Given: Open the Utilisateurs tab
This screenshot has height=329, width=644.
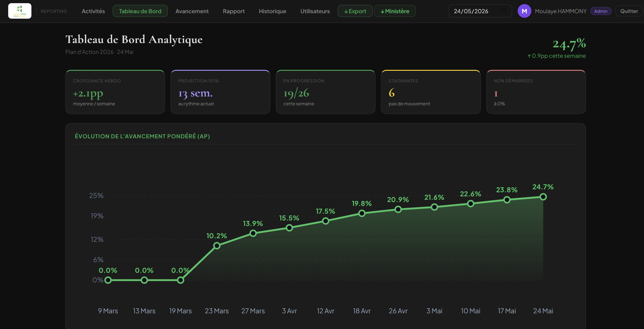Looking at the screenshot, I should 315,11.
